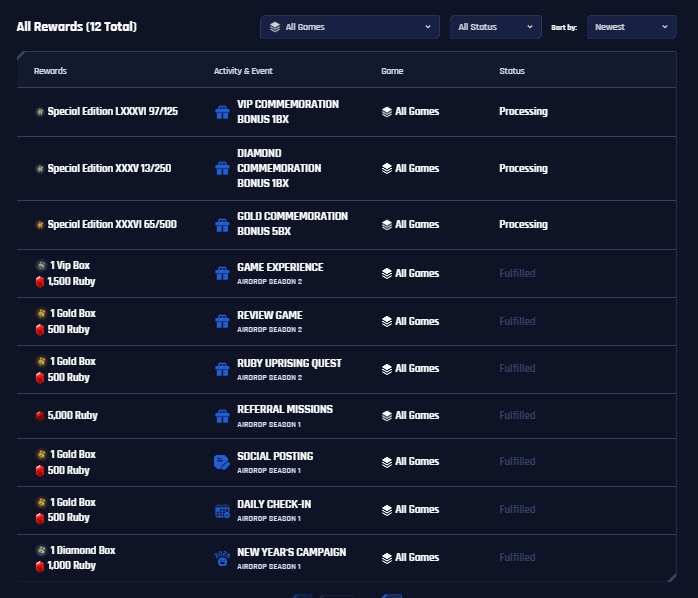Click the All Rewards (12 Total) heading

click(x=77, y=27)
